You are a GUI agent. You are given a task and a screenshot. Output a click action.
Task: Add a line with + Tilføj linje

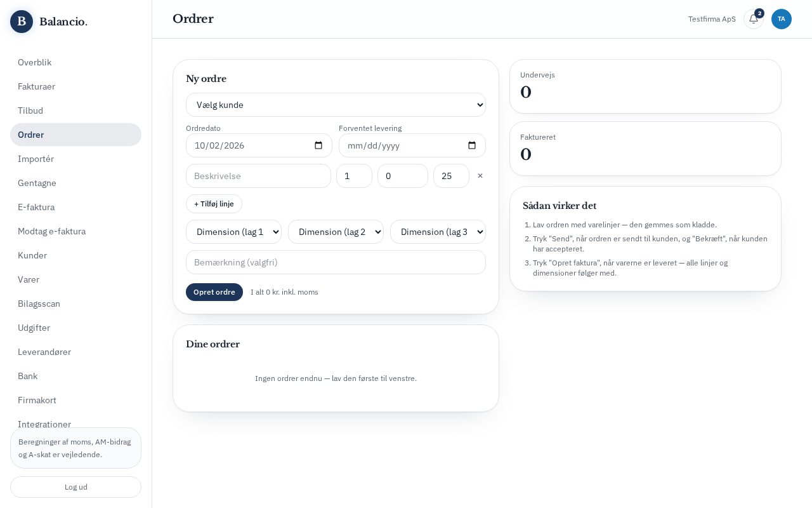[214, 204]
